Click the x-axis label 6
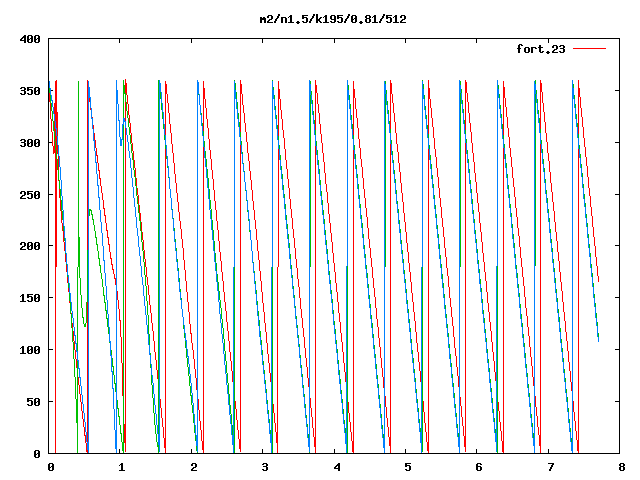The width and height of the screenshot is (640, 480). point(479,467)
